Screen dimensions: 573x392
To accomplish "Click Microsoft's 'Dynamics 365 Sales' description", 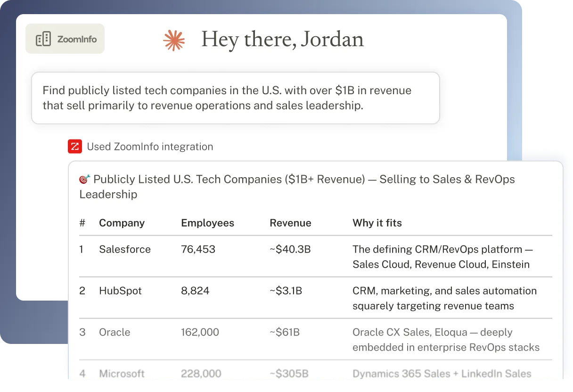I will point(442,374).
